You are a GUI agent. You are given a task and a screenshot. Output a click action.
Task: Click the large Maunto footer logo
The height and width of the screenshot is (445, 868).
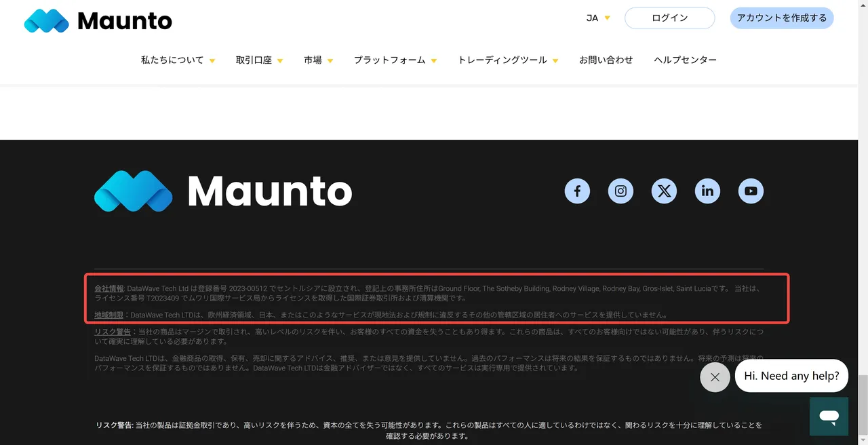[223, 191]
